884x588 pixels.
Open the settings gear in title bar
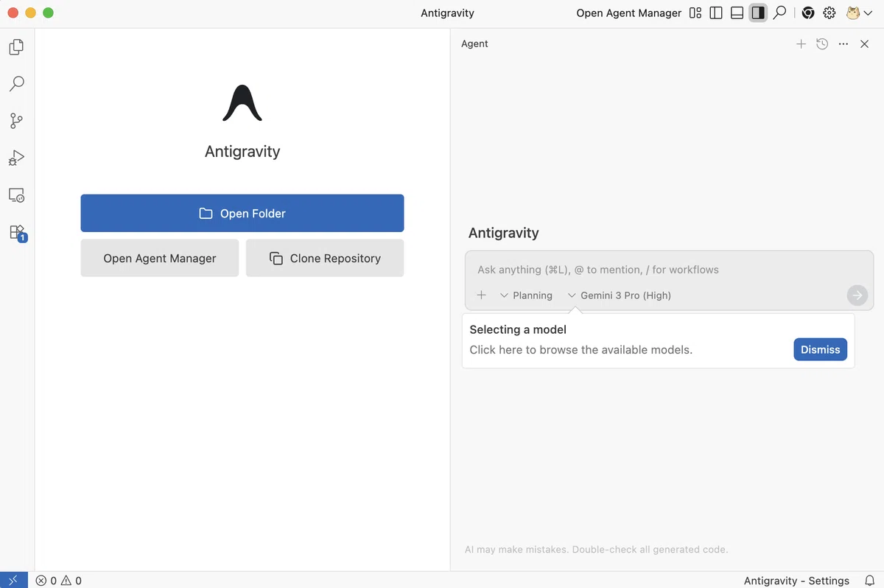coord(829,13)
